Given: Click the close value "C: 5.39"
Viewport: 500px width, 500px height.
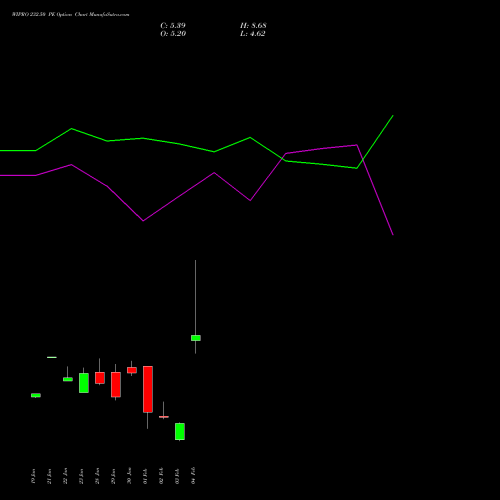Looking at the screenshot, I should click(173, 26).
